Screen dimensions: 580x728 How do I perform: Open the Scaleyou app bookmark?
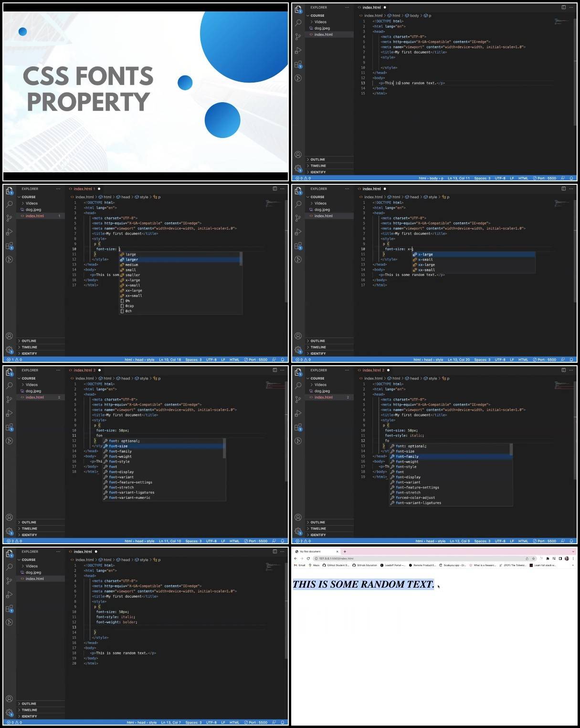[453, 565]
